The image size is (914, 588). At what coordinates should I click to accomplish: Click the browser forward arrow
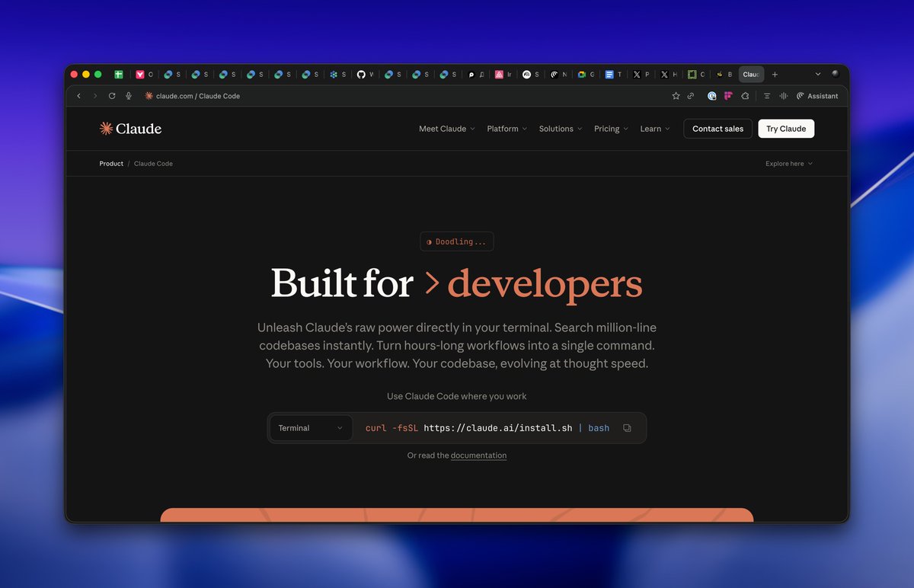tap(95, 96)
